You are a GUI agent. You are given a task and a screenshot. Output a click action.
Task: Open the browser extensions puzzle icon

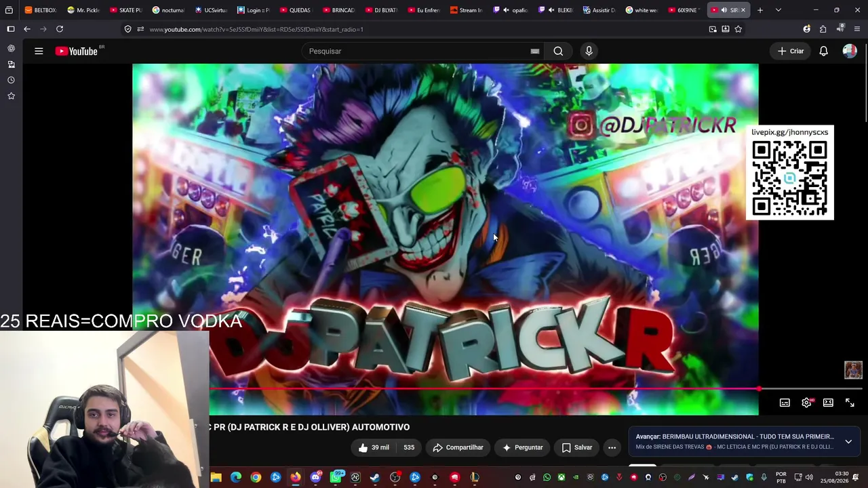point(823,29)
